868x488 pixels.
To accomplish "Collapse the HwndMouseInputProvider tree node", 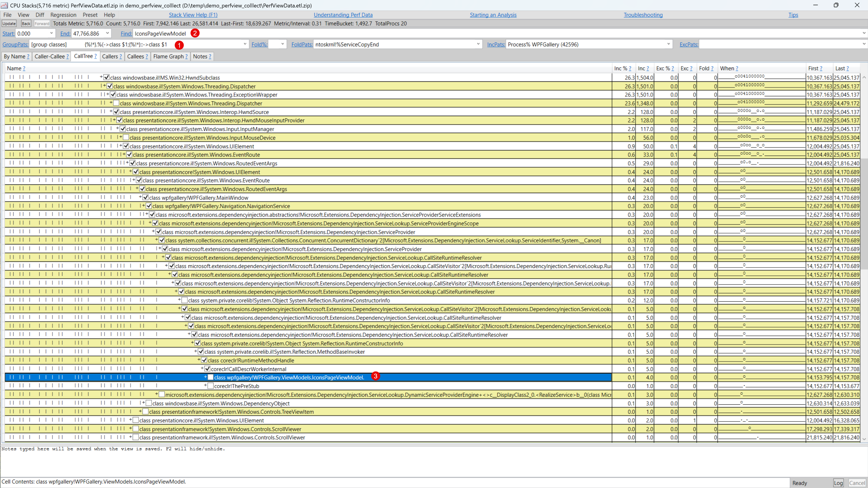I will [114, 120].
